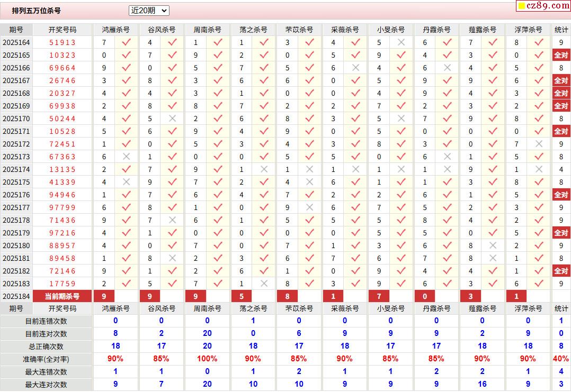Click the 全对 badge in row 2025171
The width and height of the screenshot is (571, 392).
pyautogui.click(x=561, y=131)
